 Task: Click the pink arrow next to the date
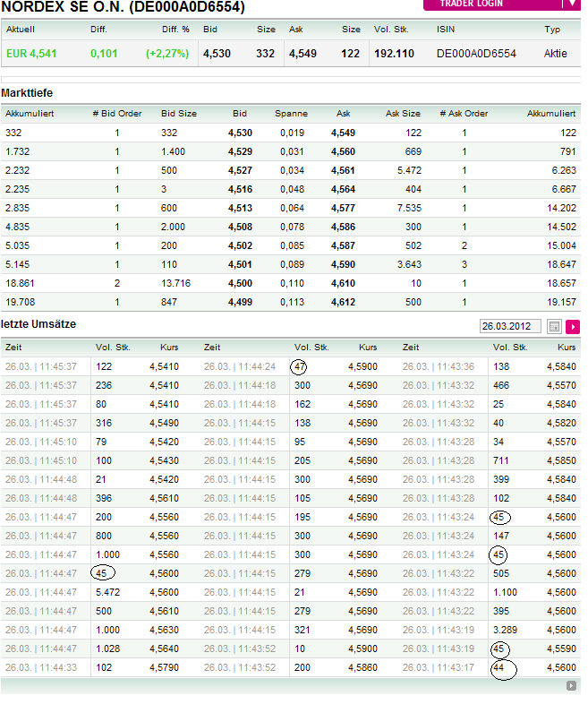[x=573, y=327]
